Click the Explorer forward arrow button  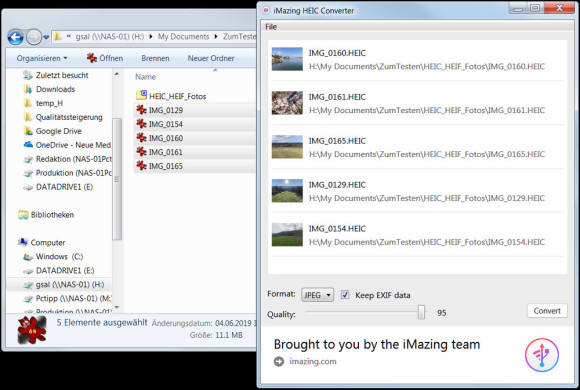click(34, 37)
